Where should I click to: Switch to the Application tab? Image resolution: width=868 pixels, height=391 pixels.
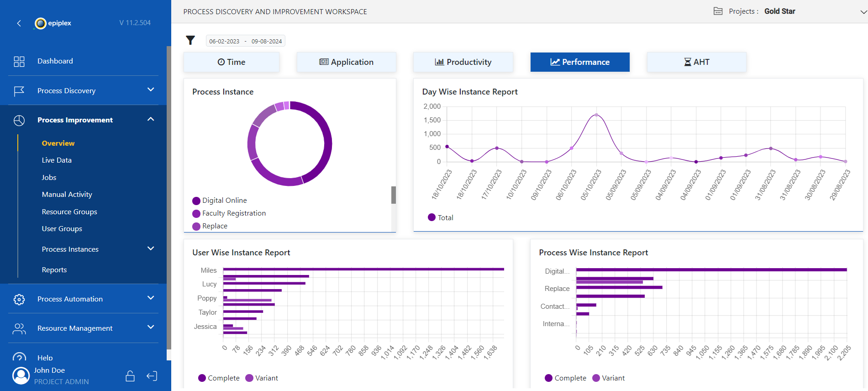coord(347,62)
